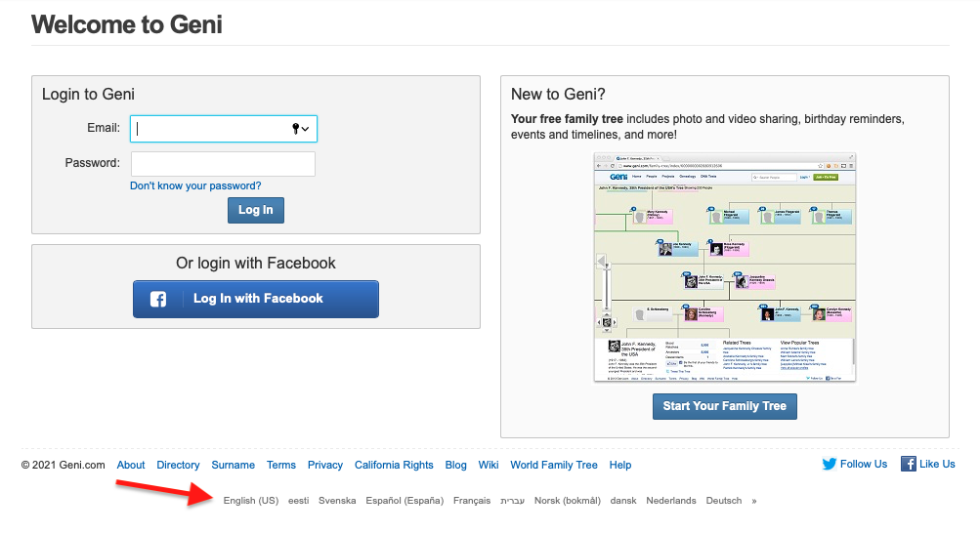
Task: Click the Twitter bird Follow Us icon
Action: [x=830, y=465]
